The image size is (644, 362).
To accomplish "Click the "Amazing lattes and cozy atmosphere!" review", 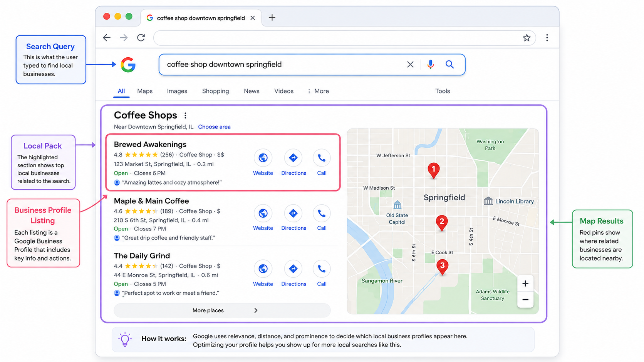I will [x=172, y=183].
